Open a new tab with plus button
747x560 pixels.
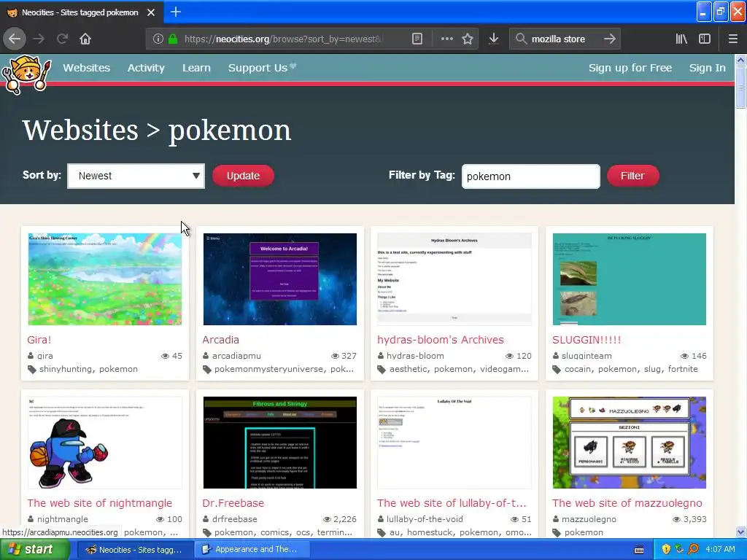point(175,12)
